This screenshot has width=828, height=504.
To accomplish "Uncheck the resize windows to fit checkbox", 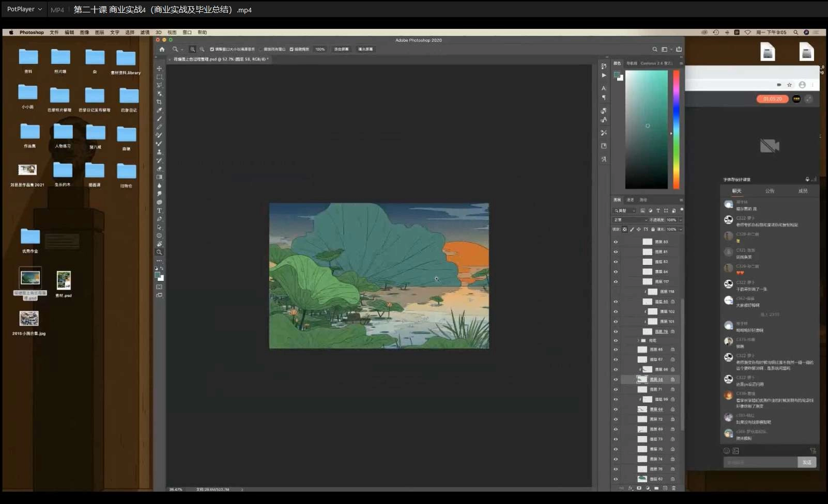I will (212, 49).
